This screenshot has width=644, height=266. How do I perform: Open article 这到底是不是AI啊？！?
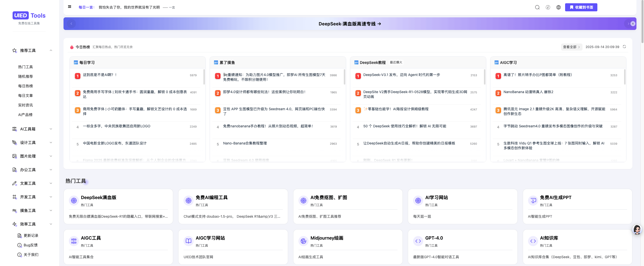pyautogui.click(x=100, y=75)
